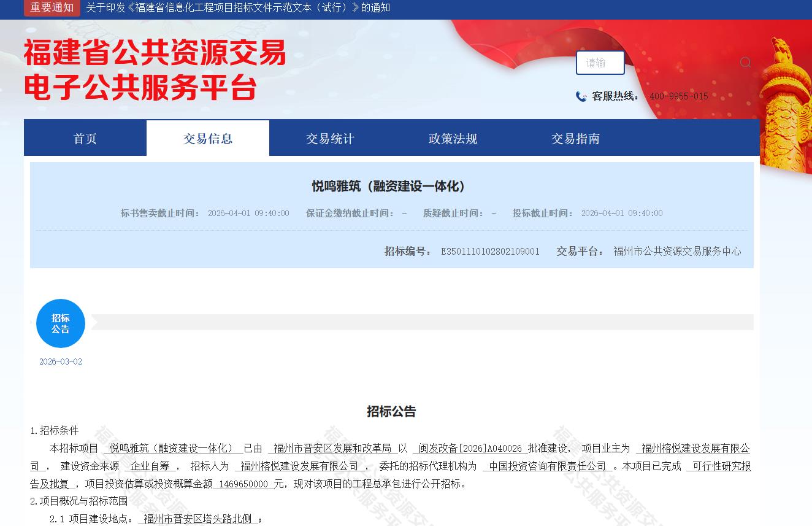Click the search magnifier icon
This screenshot has width=812, height=526.
pos(745,63)
